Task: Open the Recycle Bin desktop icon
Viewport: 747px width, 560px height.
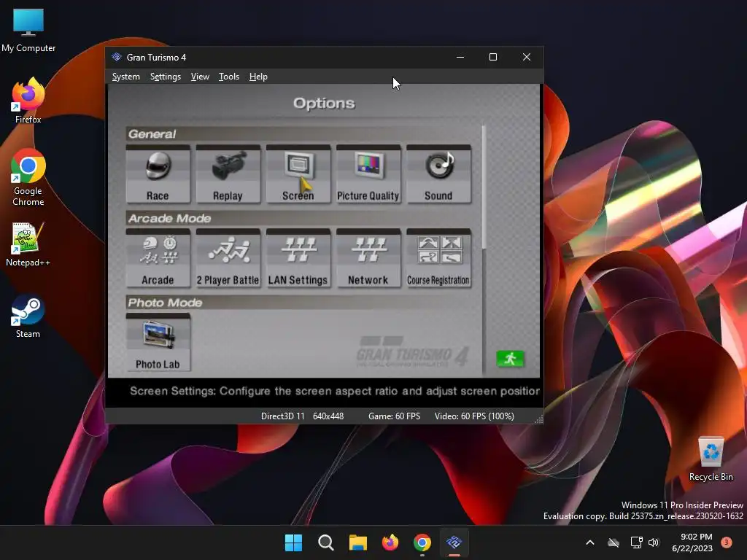Action: (711, 459)
